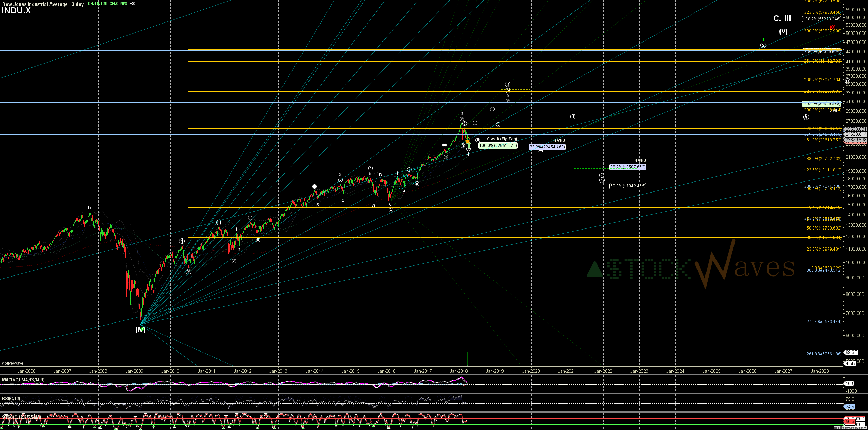Screen dimensions: 868x430
Task: Select the 138.2%(55223.246) extension label
Action: [821, 19]
